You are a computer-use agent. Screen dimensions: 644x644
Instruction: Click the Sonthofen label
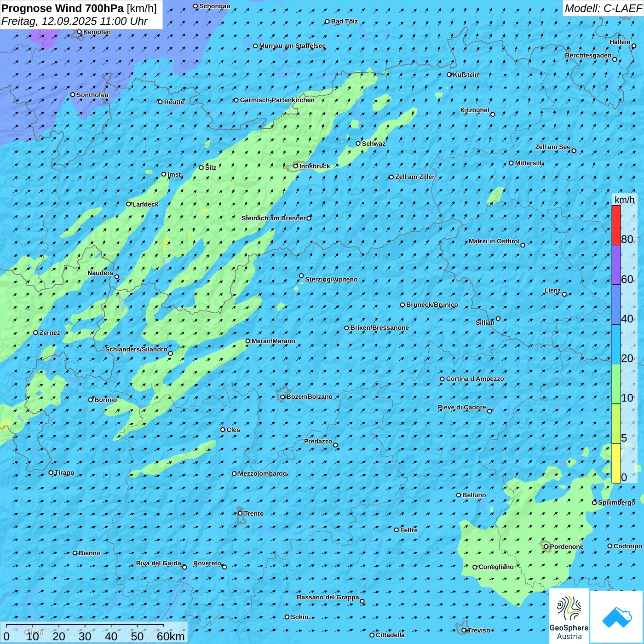tap(93, 95)
